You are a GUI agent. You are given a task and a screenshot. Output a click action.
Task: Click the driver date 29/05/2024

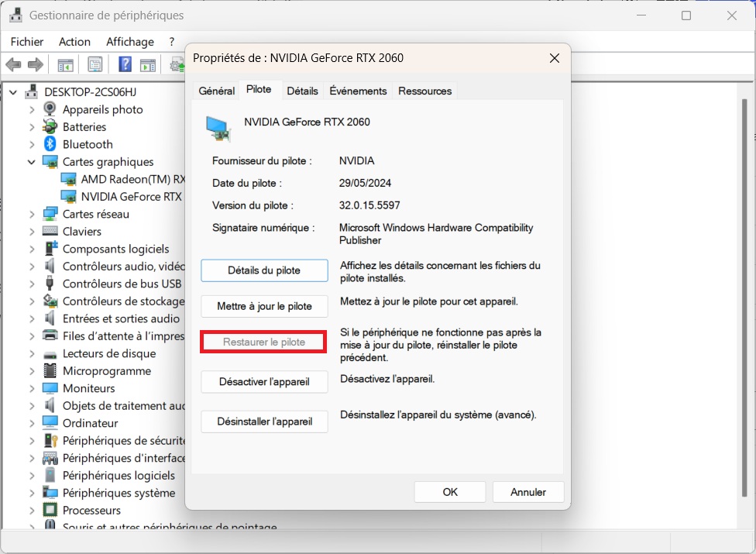365,183
